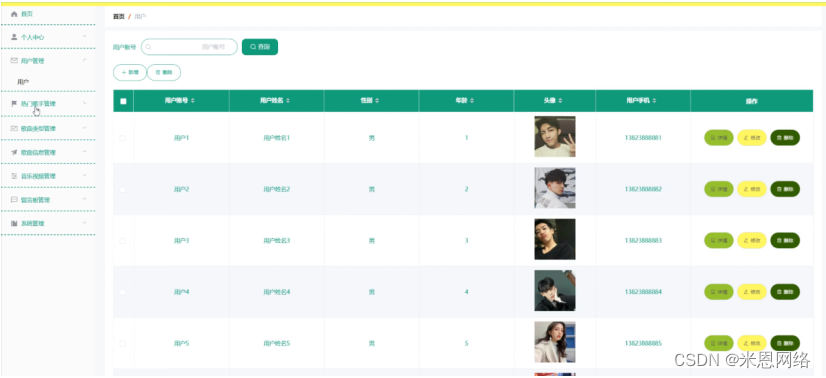Expand 系统管理 using its chevron
Viewport: 826px width, 378px height.
click(x=85, y=223)
